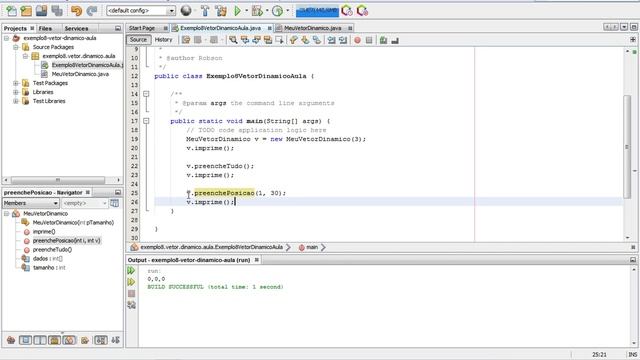640x360 pixels.
Task: Open the Debug Project dropdown arrow
Action: [x=266, y=11]
